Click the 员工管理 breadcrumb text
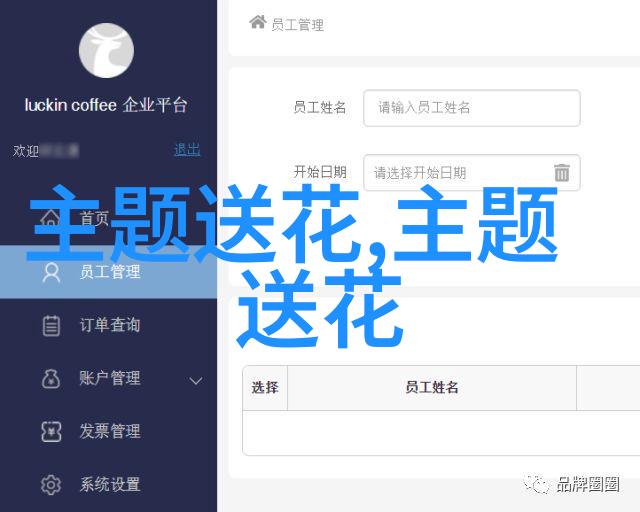 tap(298, 25)
